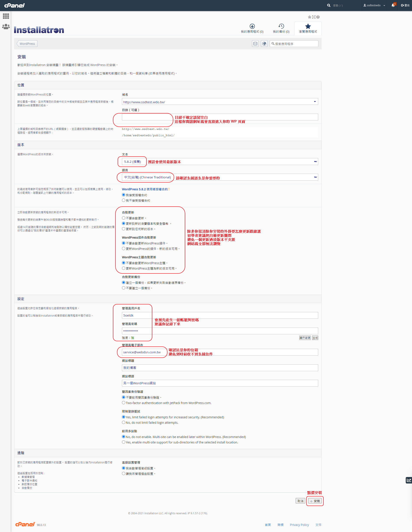Click the database icon button
Viewport: 412px width, 532px height.
(255, 44)
